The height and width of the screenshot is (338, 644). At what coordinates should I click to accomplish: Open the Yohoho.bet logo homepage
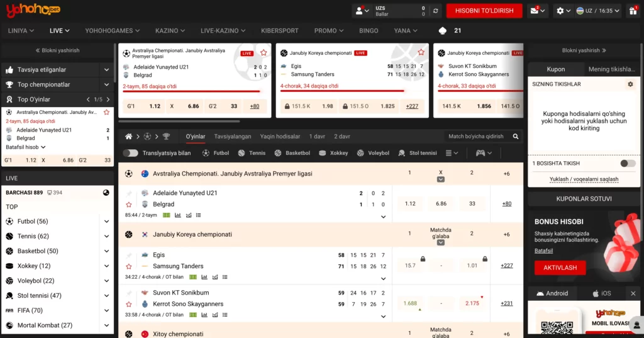[x=33, y=10]
